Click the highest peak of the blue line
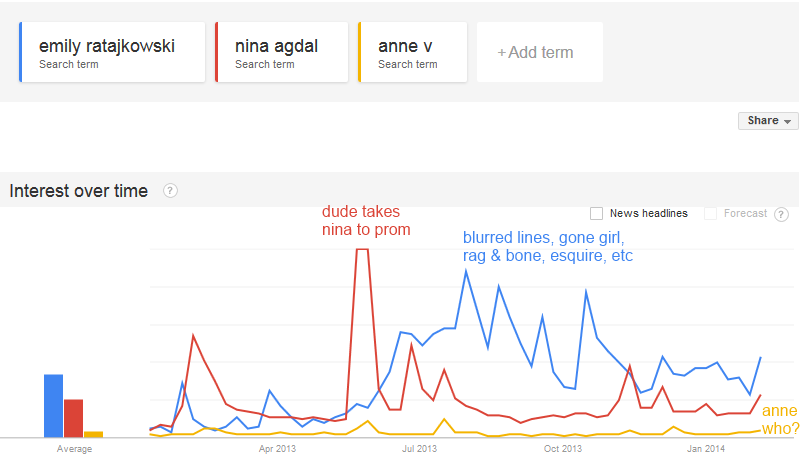 click(x=465, y=270)
